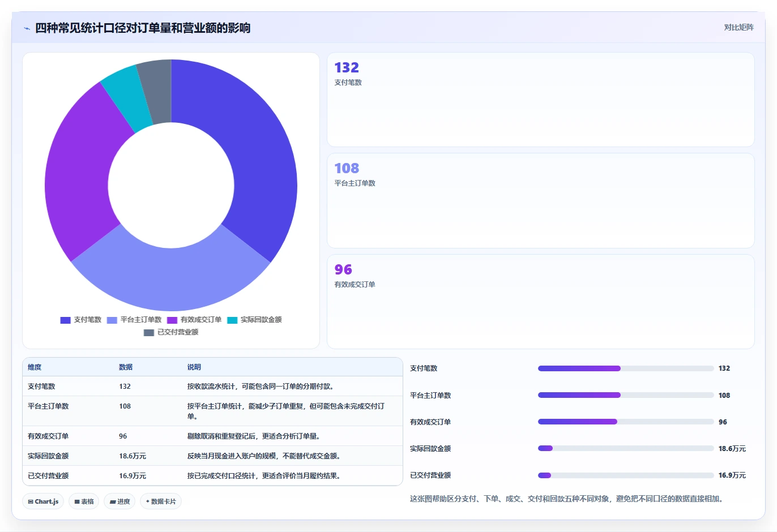Select the 支付笔数 table row cell
Screen dimensions: 777x532
(x=41, y=387)
